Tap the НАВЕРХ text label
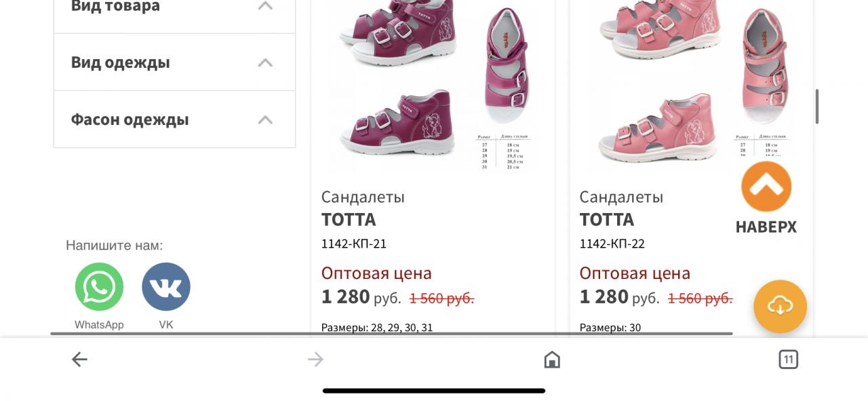 tap(766, 227)
